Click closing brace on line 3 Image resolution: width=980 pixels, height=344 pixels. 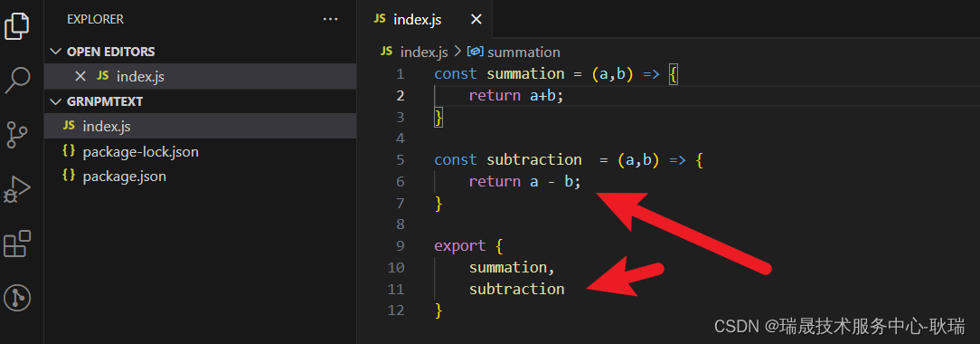(438, 117)
